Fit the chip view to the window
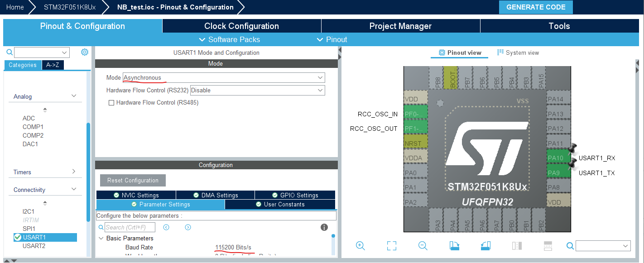The image size is (644, 263). pyautogui.click(x=392, y=246)
